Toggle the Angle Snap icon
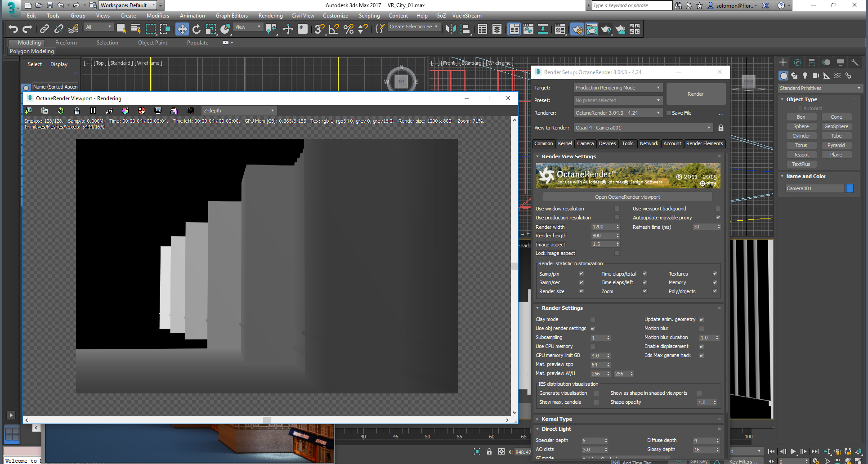868x464 pixels. 334,29
